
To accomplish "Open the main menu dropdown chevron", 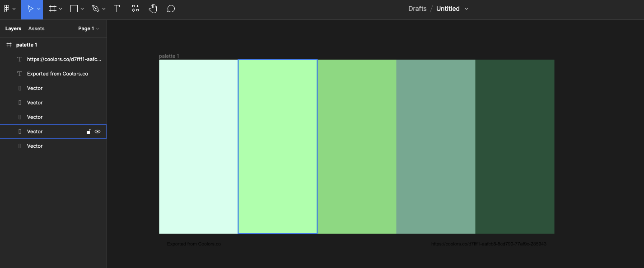I will click(x=14, y=9).
